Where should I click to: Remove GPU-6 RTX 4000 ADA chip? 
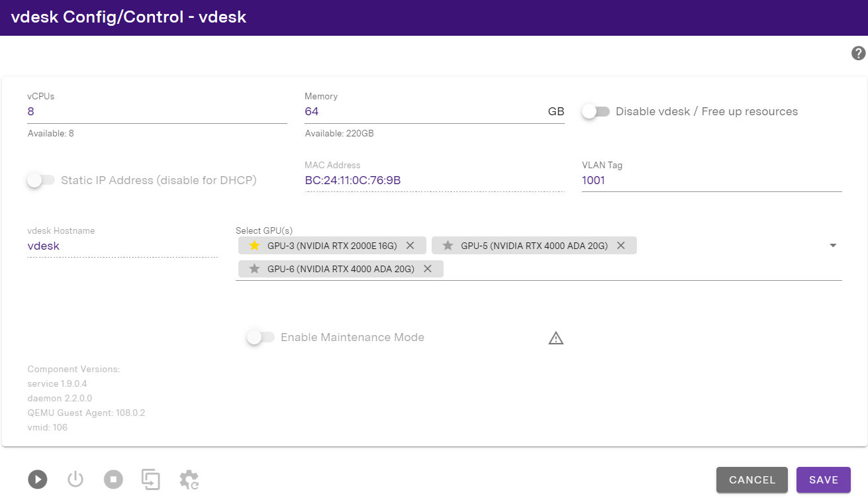pyautogui.click(x=427, y=269)
